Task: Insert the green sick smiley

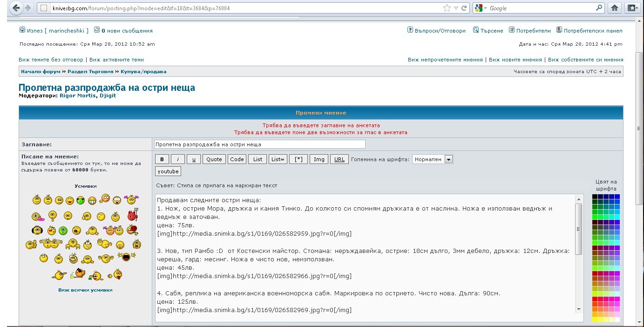Action: (63, 231)
